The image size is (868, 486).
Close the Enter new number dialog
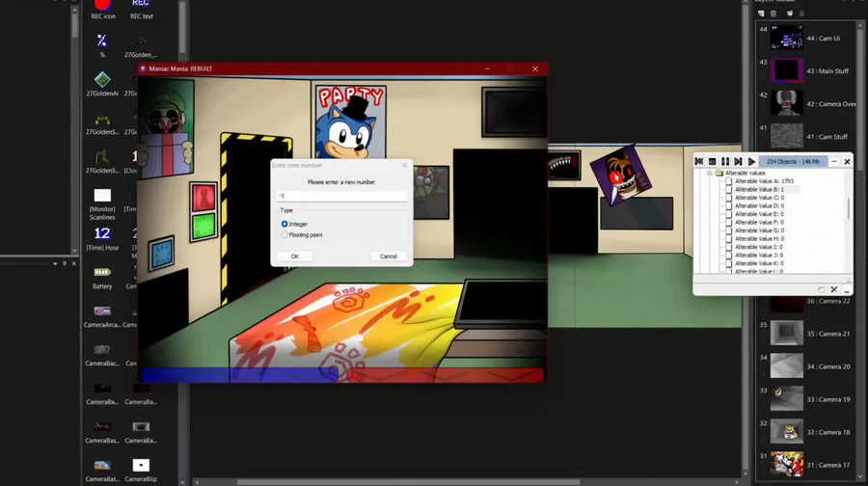(405, 165)
